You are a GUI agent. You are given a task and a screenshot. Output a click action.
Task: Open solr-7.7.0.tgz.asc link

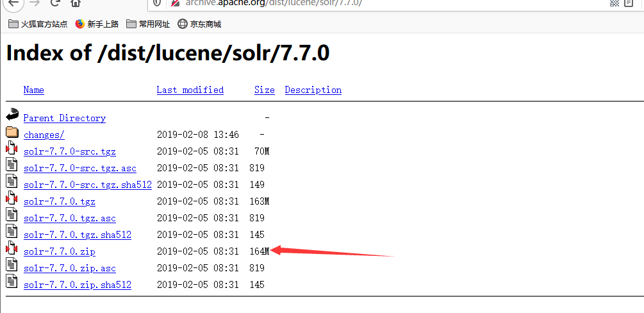[x=70, y=219]
